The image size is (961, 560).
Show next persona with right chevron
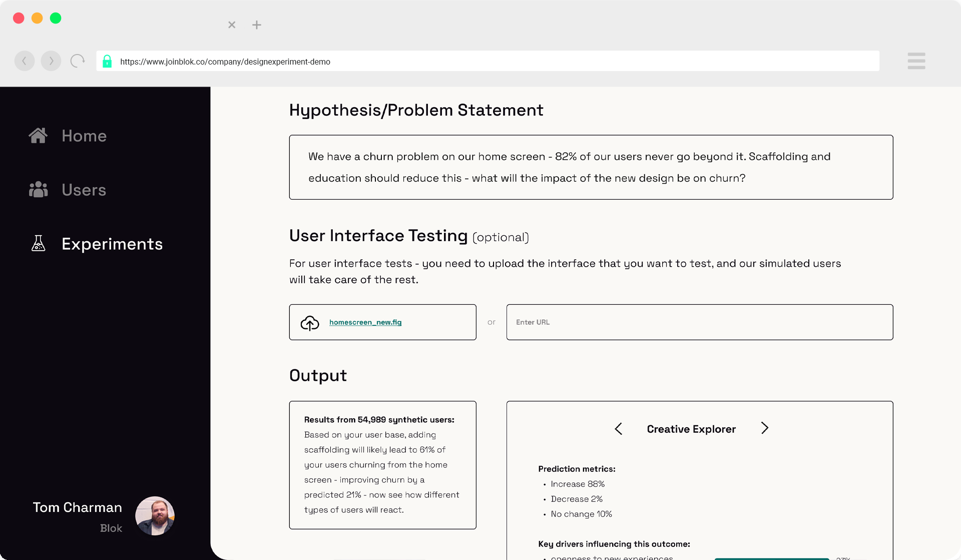click(x=764, y=428)
